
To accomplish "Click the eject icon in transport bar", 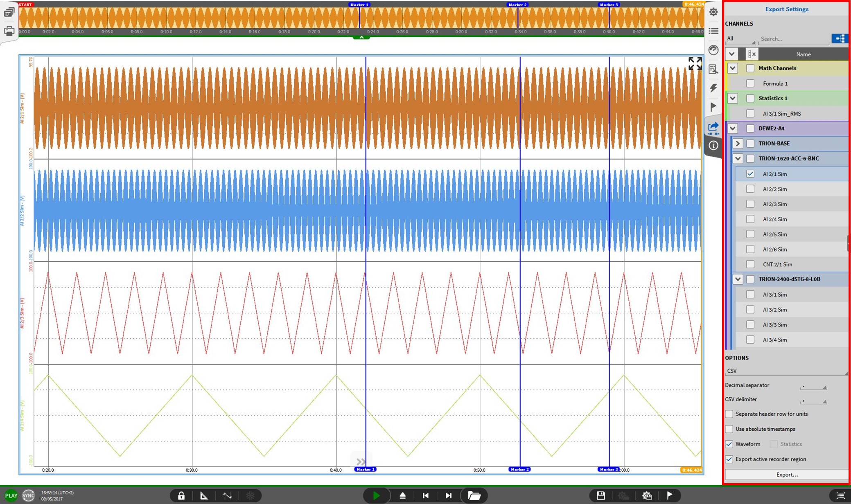I will 402,495.
